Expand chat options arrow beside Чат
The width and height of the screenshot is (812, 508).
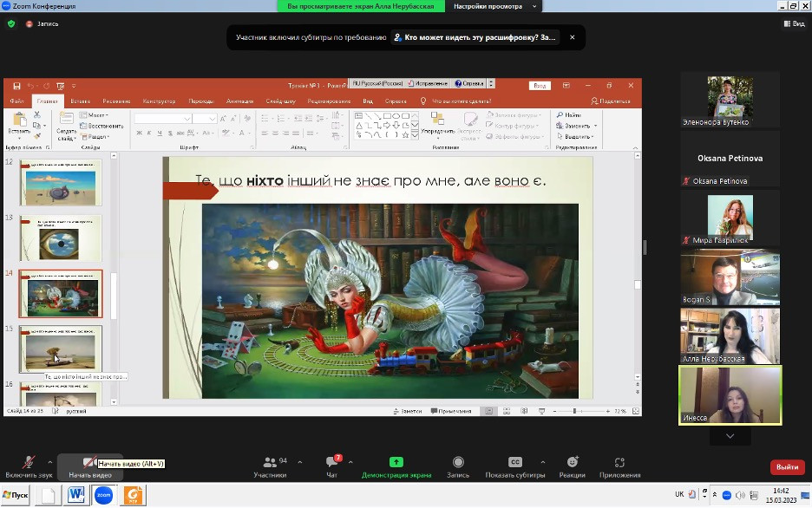pyautogui.click(x=350, y=462)
